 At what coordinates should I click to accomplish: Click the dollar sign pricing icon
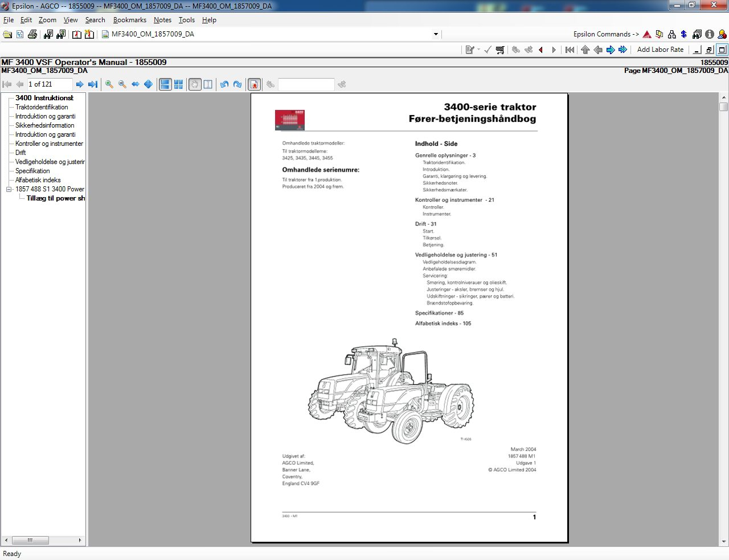[x=682, y=34]
